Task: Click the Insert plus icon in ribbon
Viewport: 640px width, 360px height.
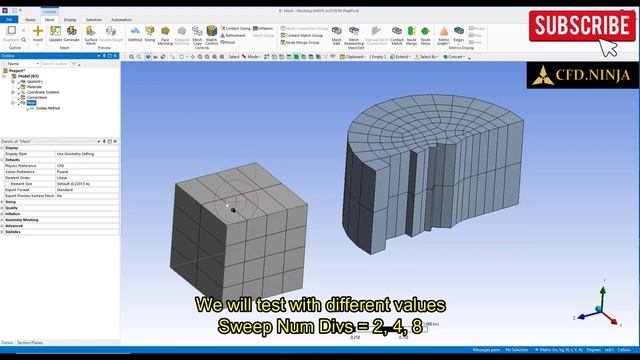Action: coord(38,31)
